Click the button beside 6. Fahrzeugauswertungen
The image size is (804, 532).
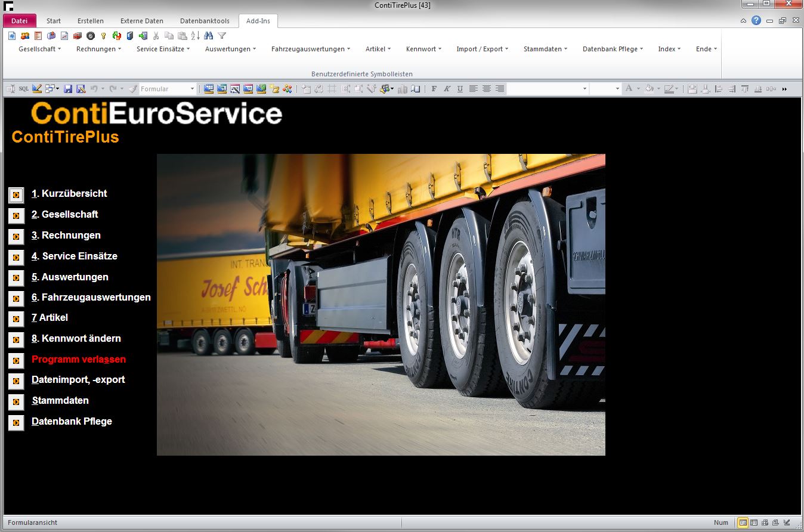point(16,298)
